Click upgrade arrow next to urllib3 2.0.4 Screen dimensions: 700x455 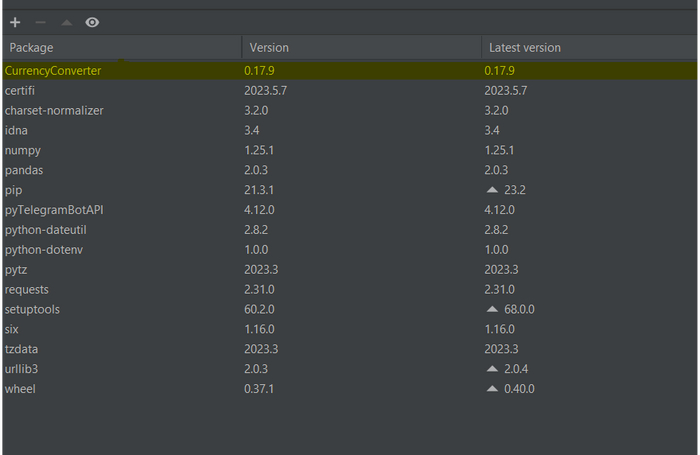(491, 369)
